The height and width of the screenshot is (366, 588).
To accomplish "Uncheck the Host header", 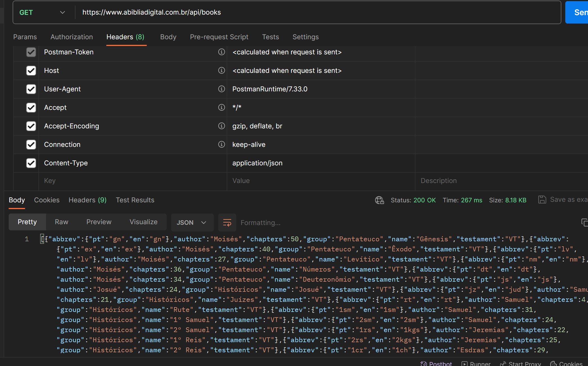I will (x=31, y=70).
